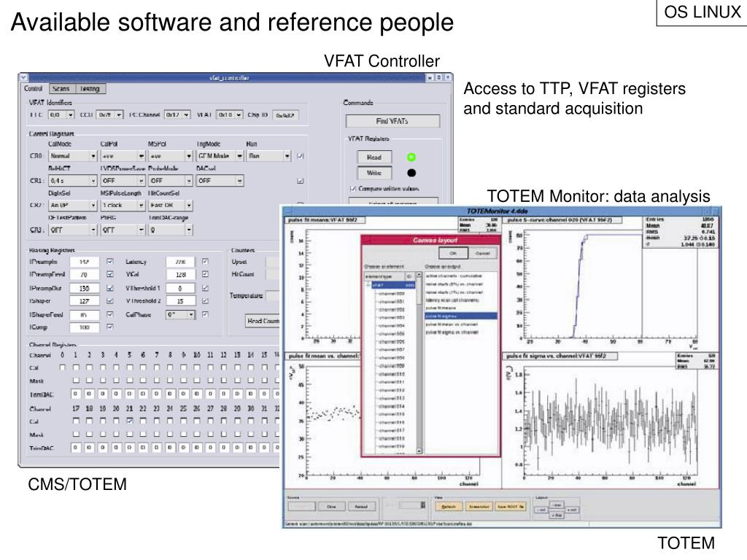Click the Refresh button in TOTEM Monitor
The height and width of the screenshot is (560, 747).
pos(449,507)
